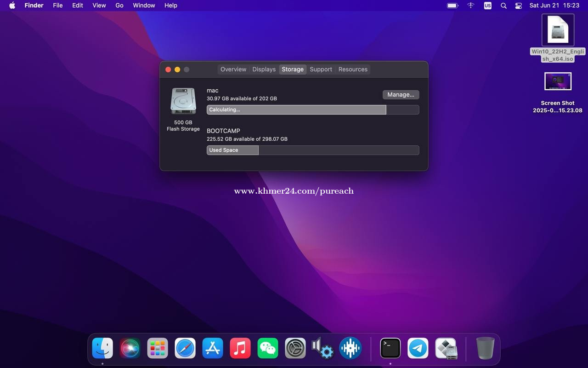The image size is (588, 368).
Task: Click the 'BOOTCAMP' volume name
Action: coord(223,131)
